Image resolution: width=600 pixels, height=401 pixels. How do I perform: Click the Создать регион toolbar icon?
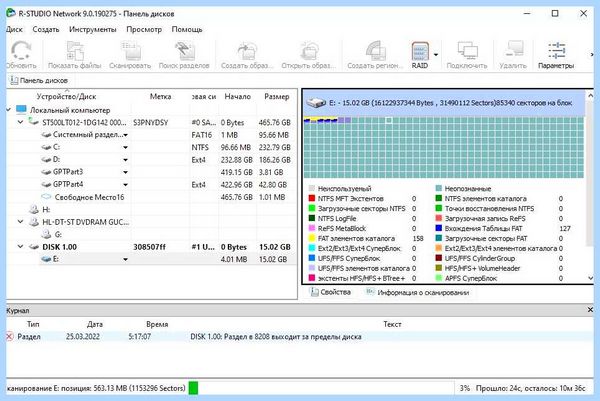point(375,51)
